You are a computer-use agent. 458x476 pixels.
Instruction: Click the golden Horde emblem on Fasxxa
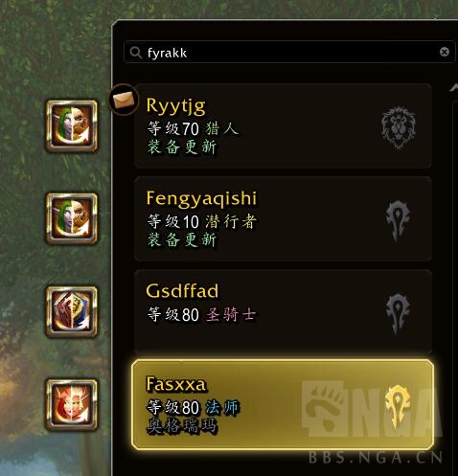point(398,406)
